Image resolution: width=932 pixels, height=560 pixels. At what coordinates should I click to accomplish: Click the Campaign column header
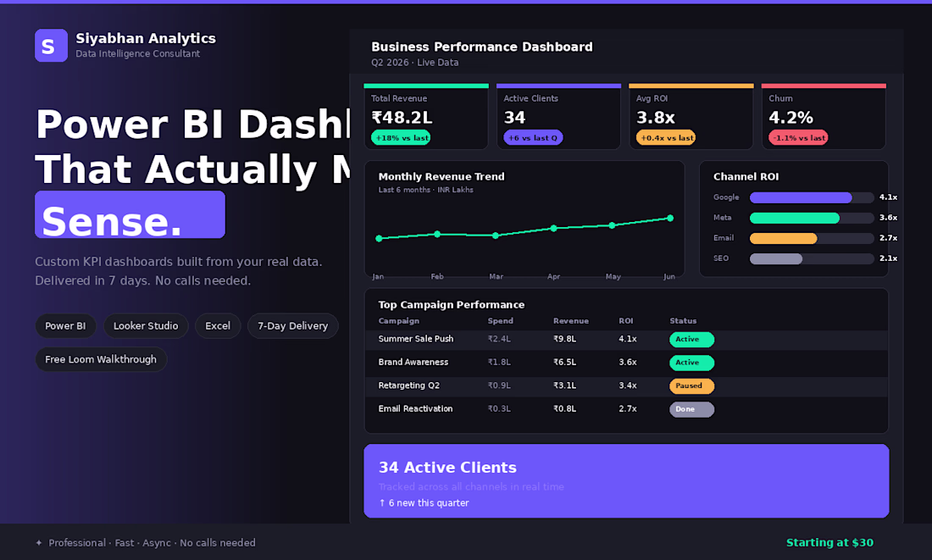399,321
